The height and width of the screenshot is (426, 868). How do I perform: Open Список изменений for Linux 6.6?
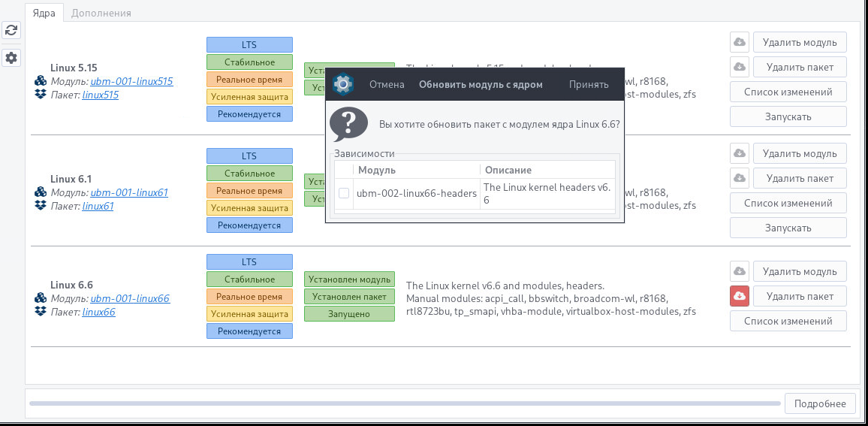point(788,321)
